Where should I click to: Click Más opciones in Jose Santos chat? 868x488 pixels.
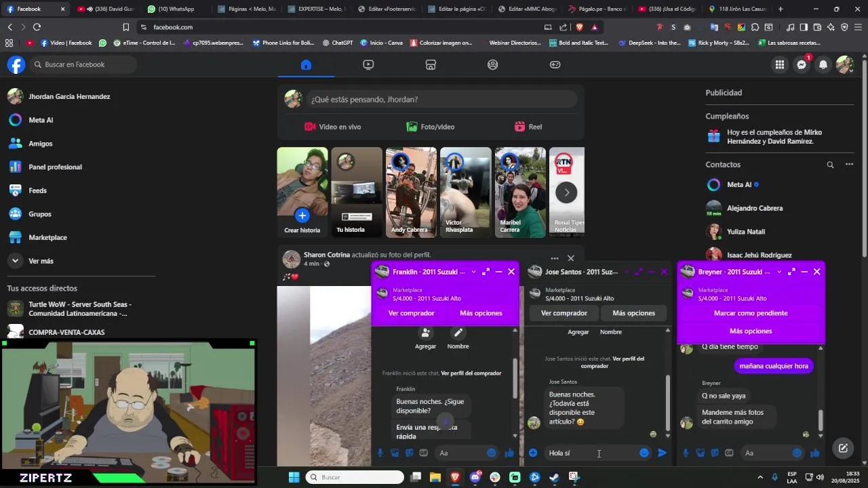[633, 313]
